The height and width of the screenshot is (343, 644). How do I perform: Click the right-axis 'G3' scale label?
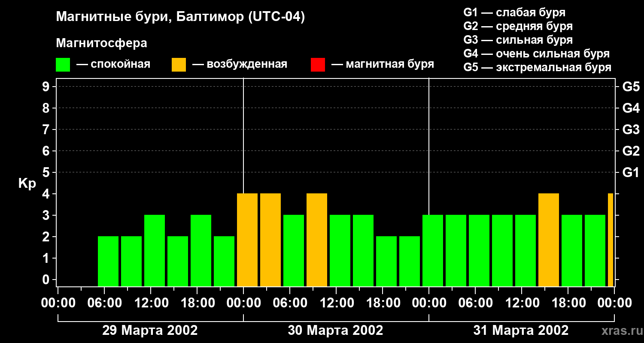[631, 129]
